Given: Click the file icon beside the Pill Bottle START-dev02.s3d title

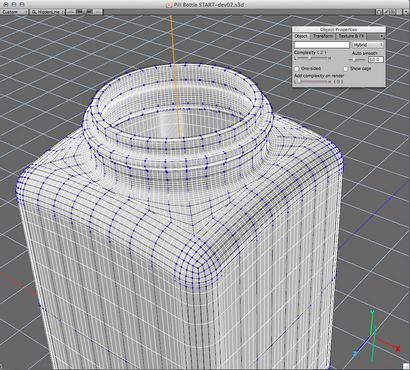Looking at the screenshot, I should [169, 4].
